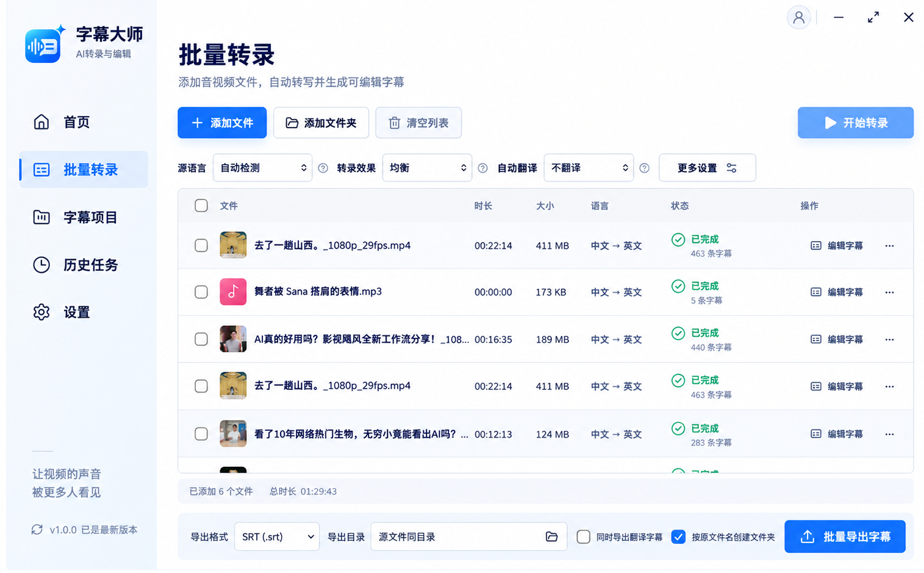Toggle the select-all checkbox in table header
924x573 pixels.
[201, 206]
